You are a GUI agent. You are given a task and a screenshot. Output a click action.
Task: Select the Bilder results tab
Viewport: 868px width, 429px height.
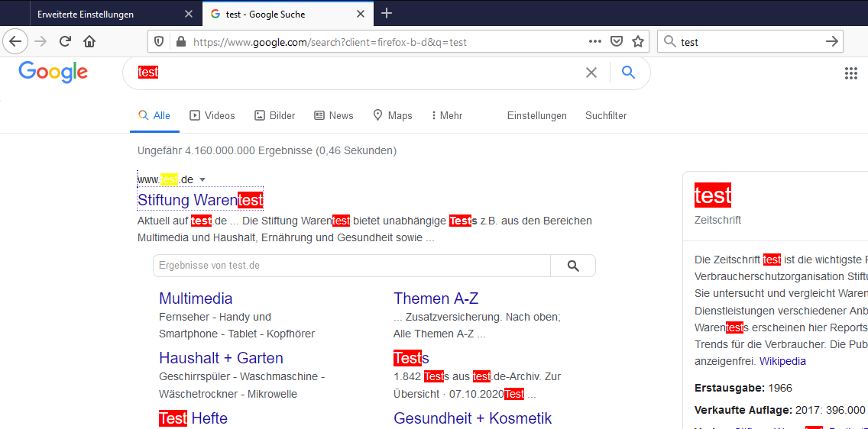tap(274, 116)
